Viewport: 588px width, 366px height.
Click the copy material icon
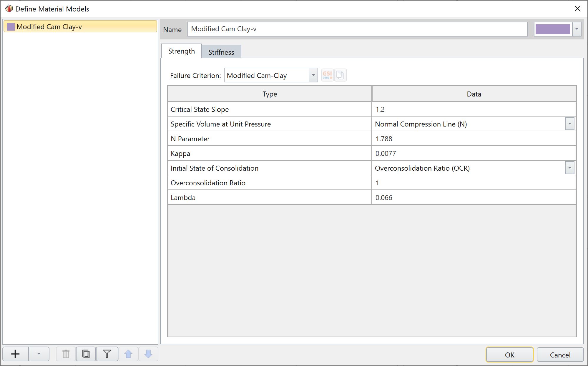point(86,354)
